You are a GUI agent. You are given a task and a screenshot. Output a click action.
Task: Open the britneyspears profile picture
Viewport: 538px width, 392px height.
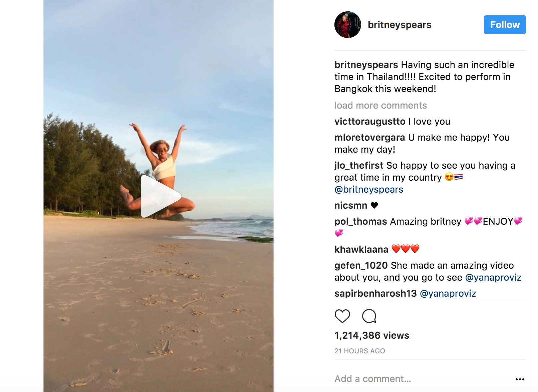coord(347,25)
